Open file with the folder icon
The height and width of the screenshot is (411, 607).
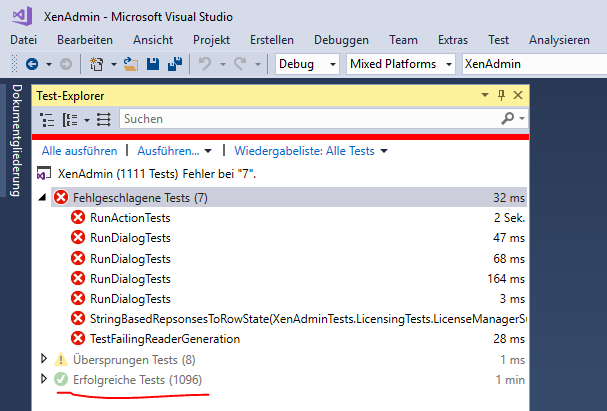click(131, 64)
